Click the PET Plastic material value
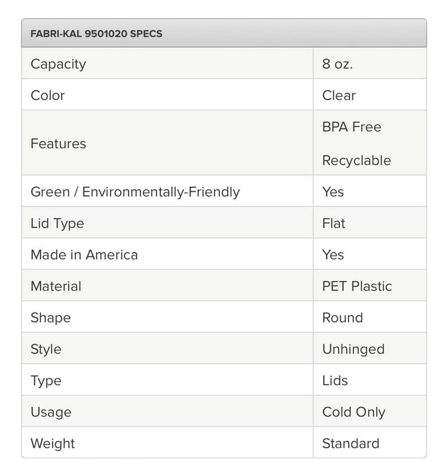 click(x=357, y=286)
